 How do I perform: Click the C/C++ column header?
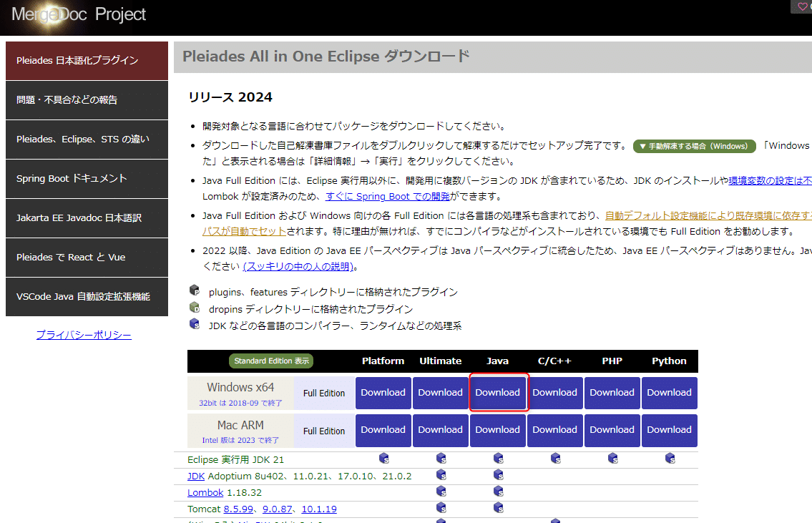pyautogui.click(x=554, y=361)
